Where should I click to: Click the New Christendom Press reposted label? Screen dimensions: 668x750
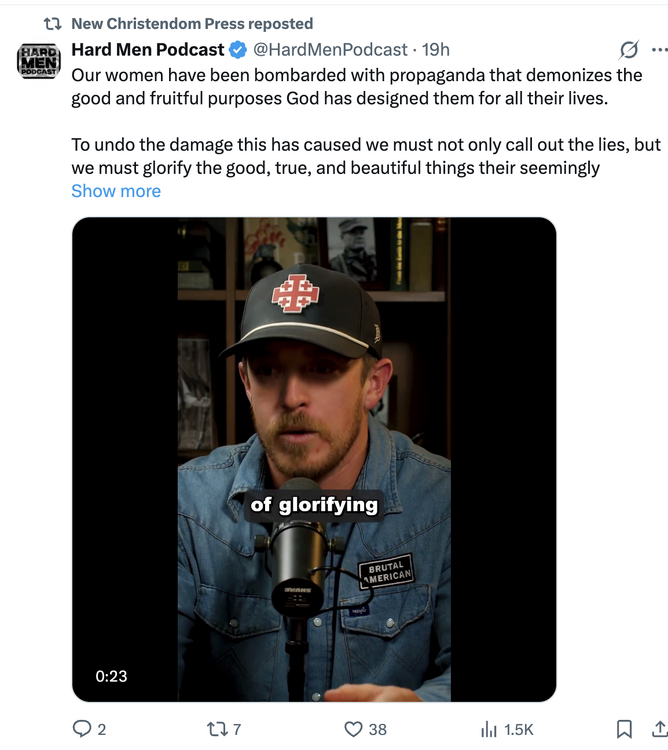point(192,23)
